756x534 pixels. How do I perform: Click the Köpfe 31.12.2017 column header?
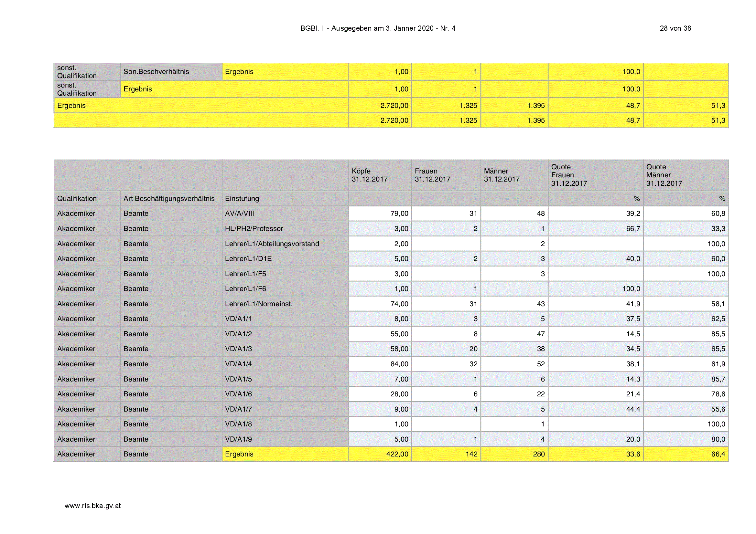click(x=380, y=175)
